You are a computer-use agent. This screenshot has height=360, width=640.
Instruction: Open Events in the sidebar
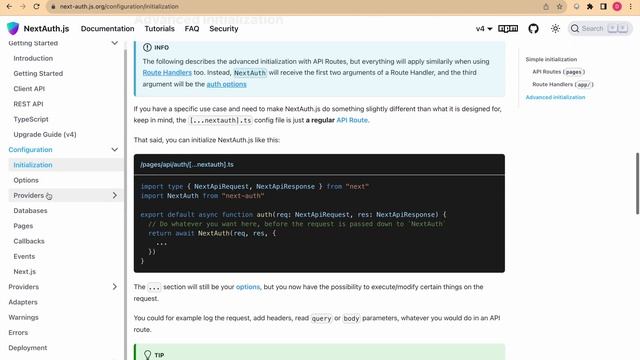coord(24,256)
